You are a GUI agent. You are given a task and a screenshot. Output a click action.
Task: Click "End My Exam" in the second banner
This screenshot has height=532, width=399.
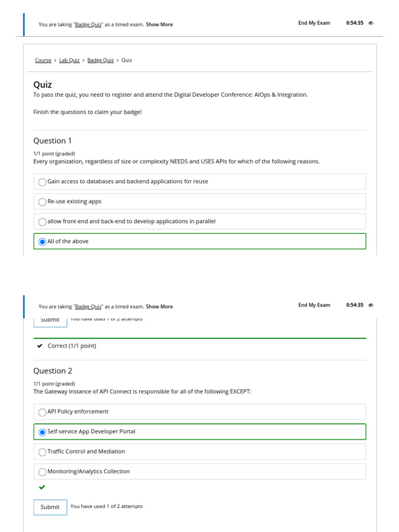[314, 305]
